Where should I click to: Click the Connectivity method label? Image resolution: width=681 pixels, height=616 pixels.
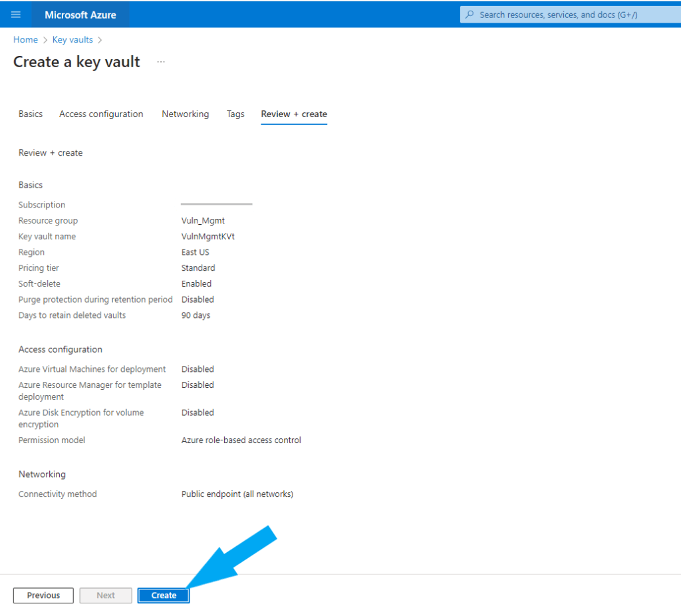[x=57, y=494]
